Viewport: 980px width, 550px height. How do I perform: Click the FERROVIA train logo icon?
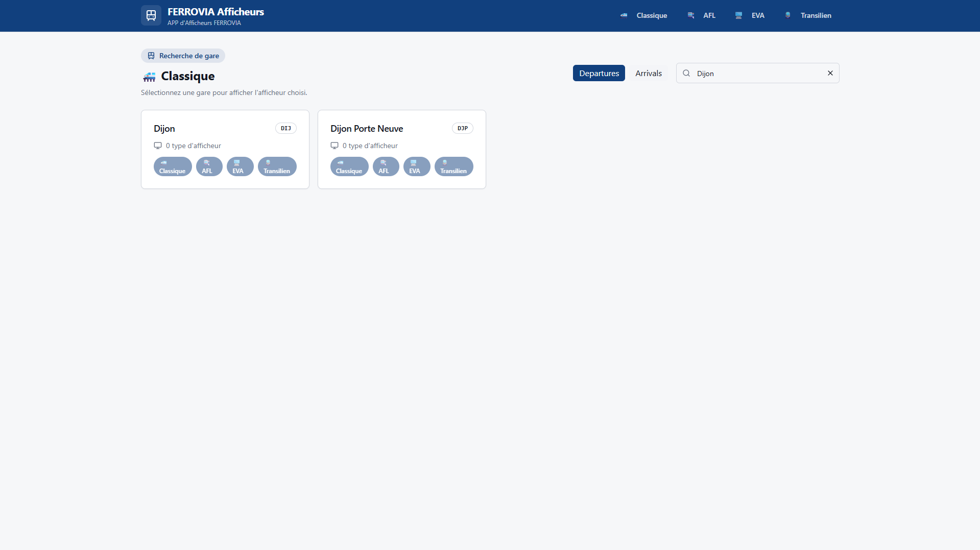[x=151, y=15]
